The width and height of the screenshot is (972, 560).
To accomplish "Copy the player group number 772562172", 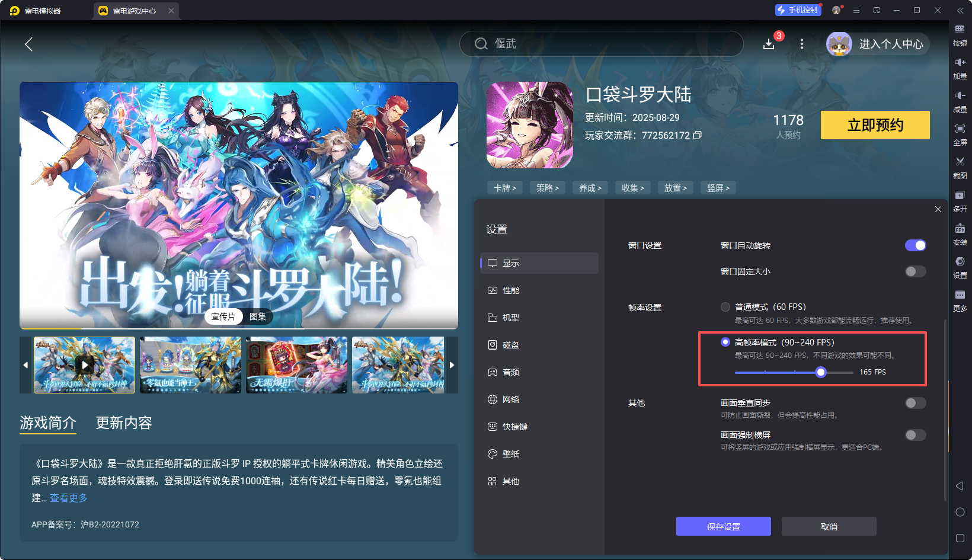I will pyautogui.click(x=698, y=135).
